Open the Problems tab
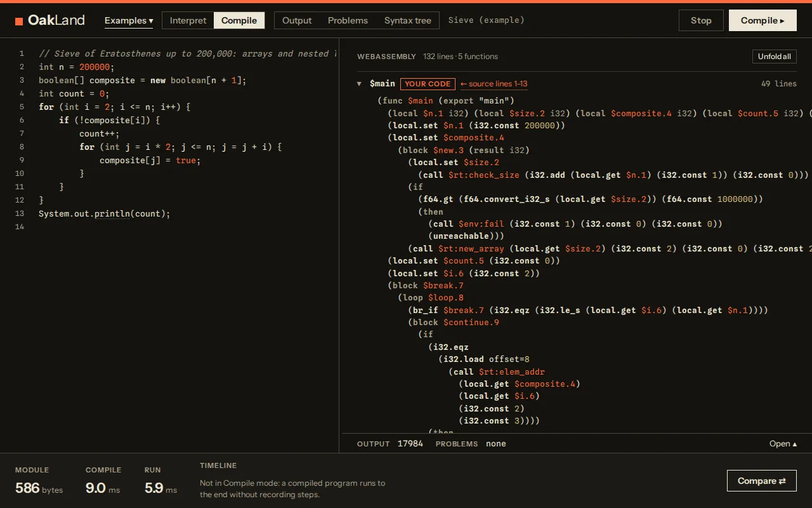 [x=348, y=20]
